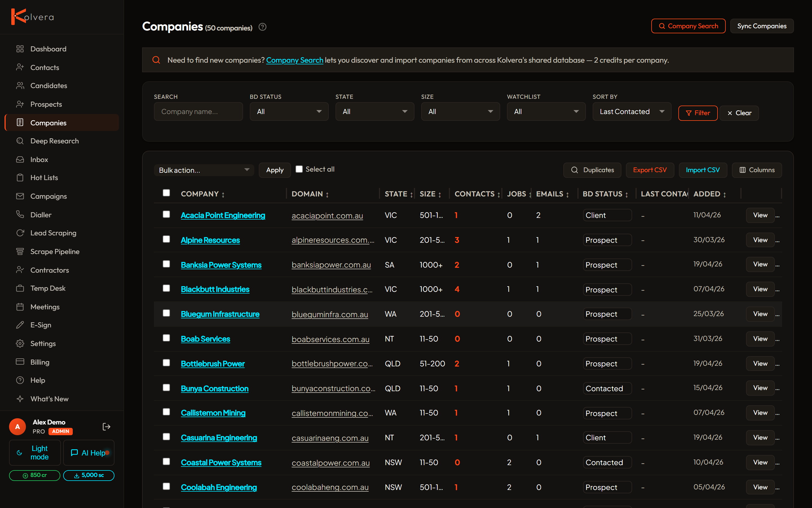Clear all filters
812x508 pixels.
[739, 113]
